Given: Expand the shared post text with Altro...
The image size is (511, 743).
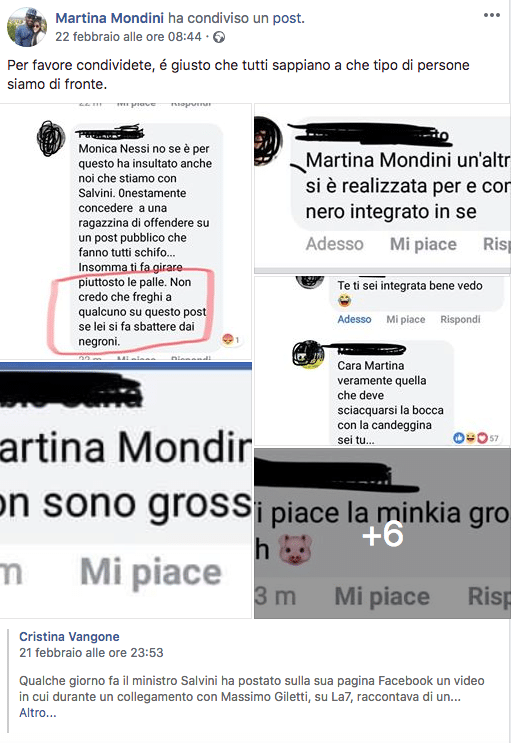Looking at the screenshot, I should tap(37, 713).
